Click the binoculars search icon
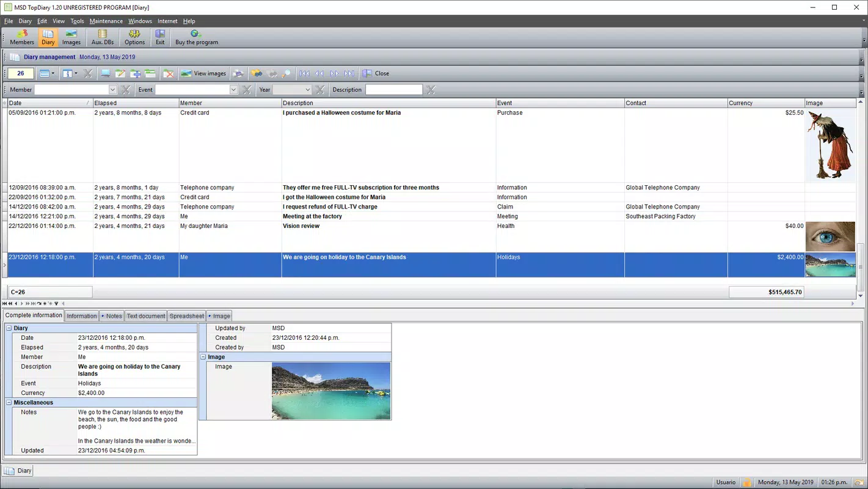Image resolution: width=868 pixels, height=489 pixels. tap(257, 73)
